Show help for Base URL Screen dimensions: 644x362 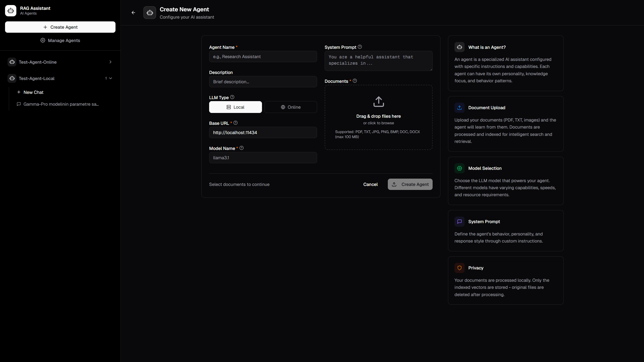point(236,123)
